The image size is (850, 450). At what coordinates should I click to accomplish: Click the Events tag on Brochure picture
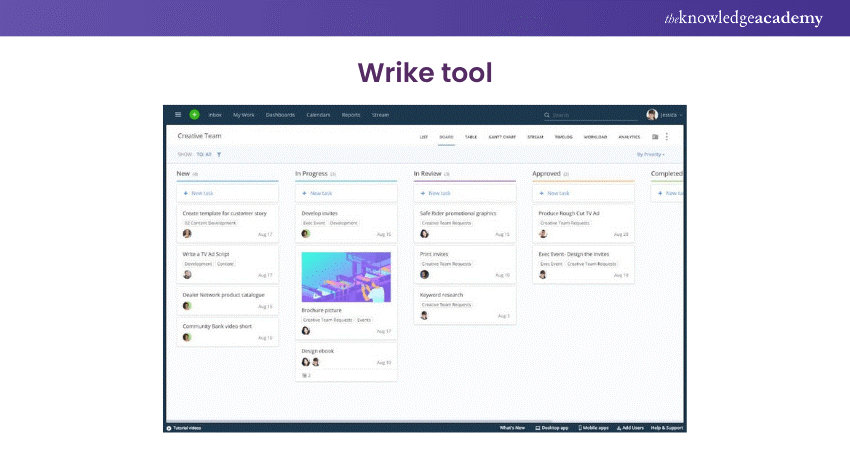[x=364, y=320]
